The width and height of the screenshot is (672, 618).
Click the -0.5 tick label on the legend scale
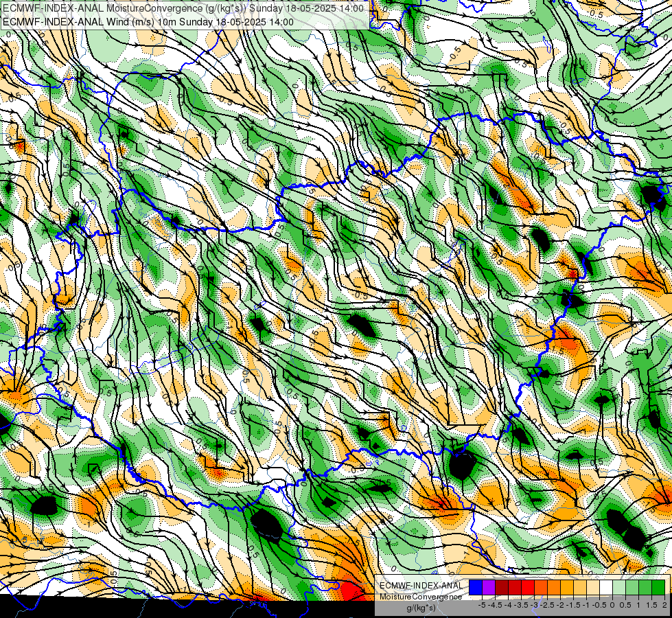[599, 605]
